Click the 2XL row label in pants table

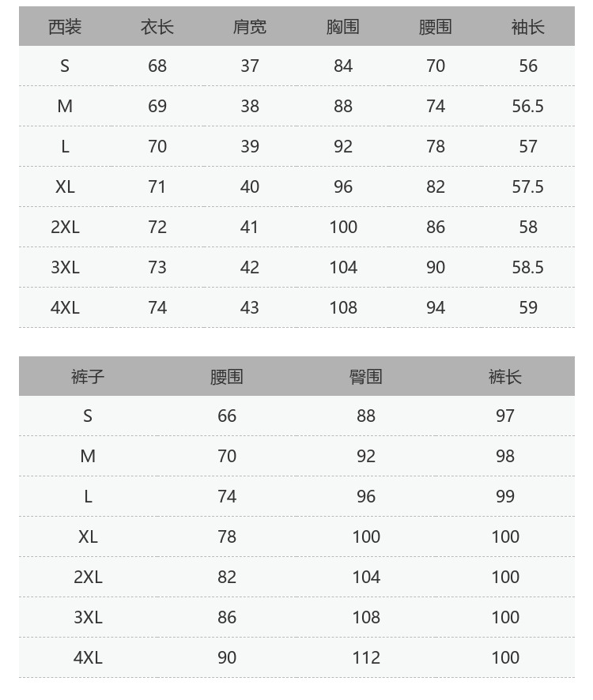point(88,577)
